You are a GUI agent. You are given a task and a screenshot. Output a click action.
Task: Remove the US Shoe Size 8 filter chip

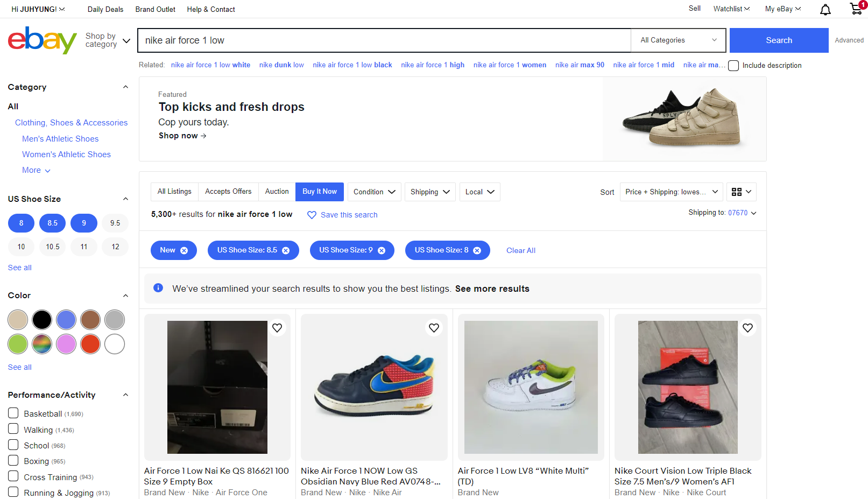(x=477, y=250)
